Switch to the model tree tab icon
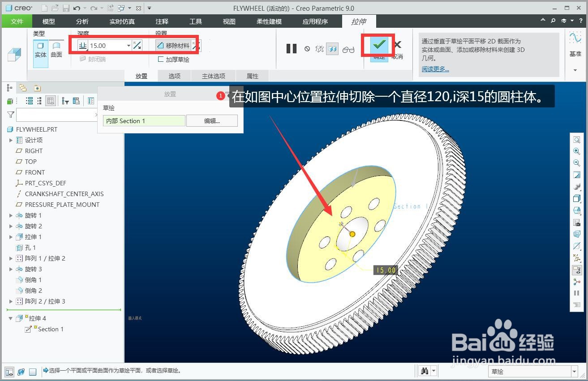Viewport: 588px width, 381px height. 10,88
